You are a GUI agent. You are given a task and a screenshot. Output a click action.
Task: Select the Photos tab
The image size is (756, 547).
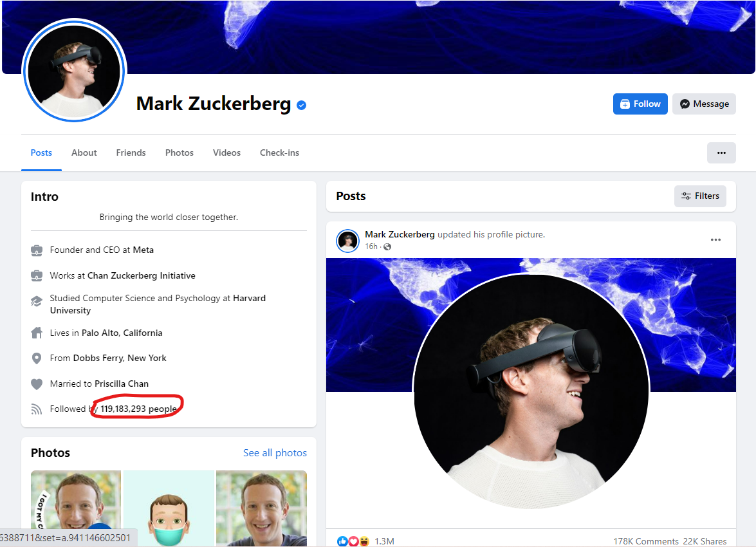(179, 153)
